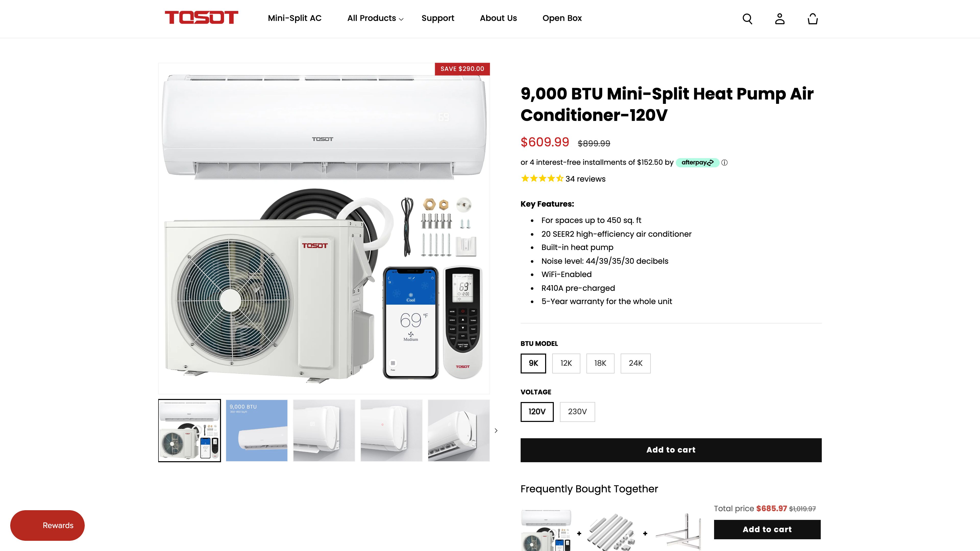Screen dimensions: 980x551
Task: Go to the Open Box page
Action: 562,18
